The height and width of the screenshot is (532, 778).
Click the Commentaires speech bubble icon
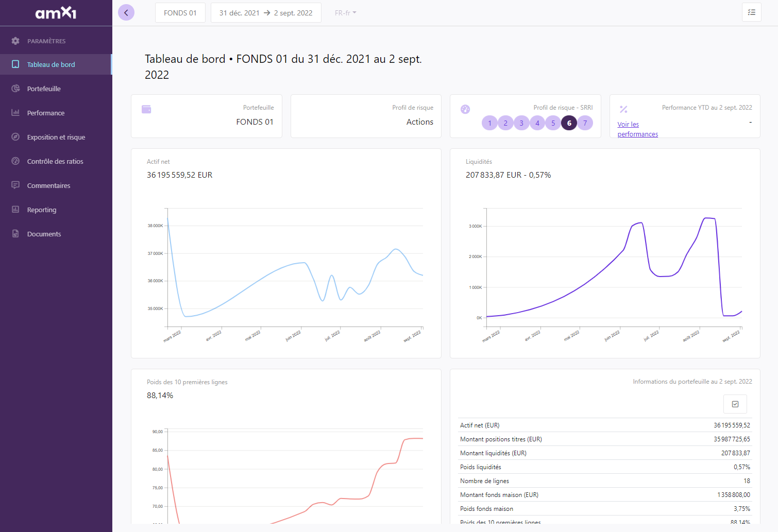[15, 185]
